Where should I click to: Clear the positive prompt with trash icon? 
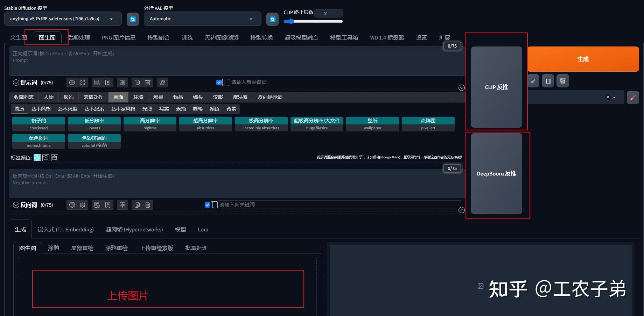pyautogui.click(x=147, y=82)
